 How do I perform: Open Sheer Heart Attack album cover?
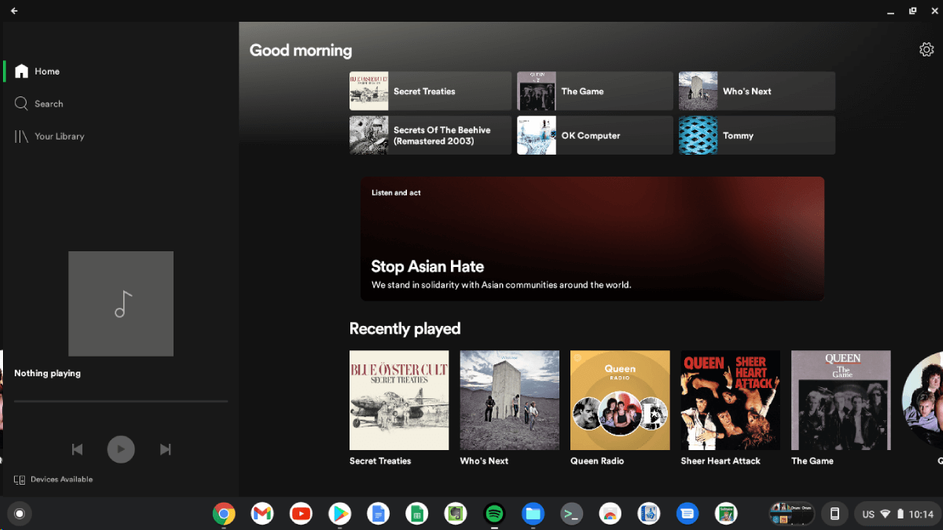pyautogui.click(x=730, y=400)
